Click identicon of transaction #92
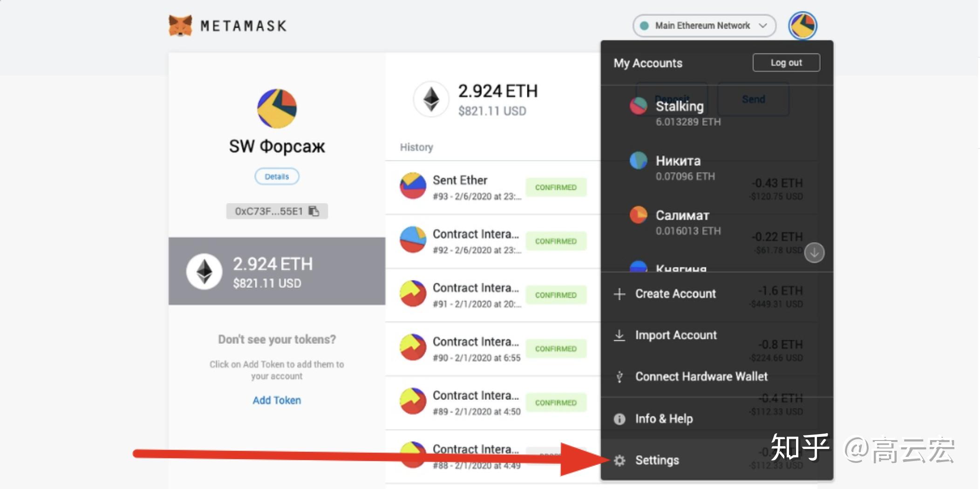This screenshot has height=489, width=980. pos(413,239)
